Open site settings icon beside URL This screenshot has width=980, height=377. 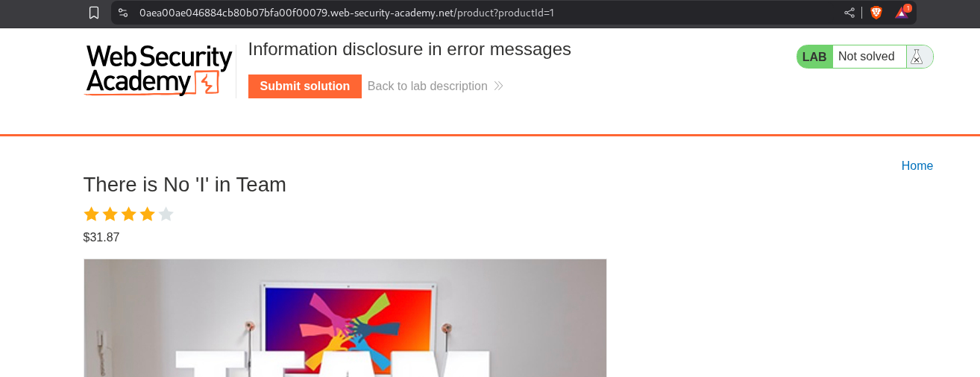[x=123, y=13]
